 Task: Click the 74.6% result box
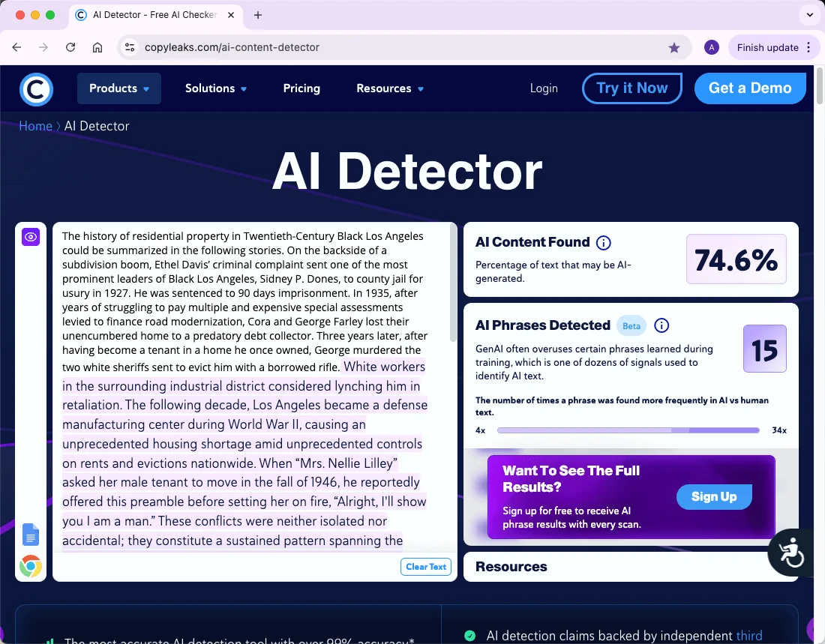point(736,259)
